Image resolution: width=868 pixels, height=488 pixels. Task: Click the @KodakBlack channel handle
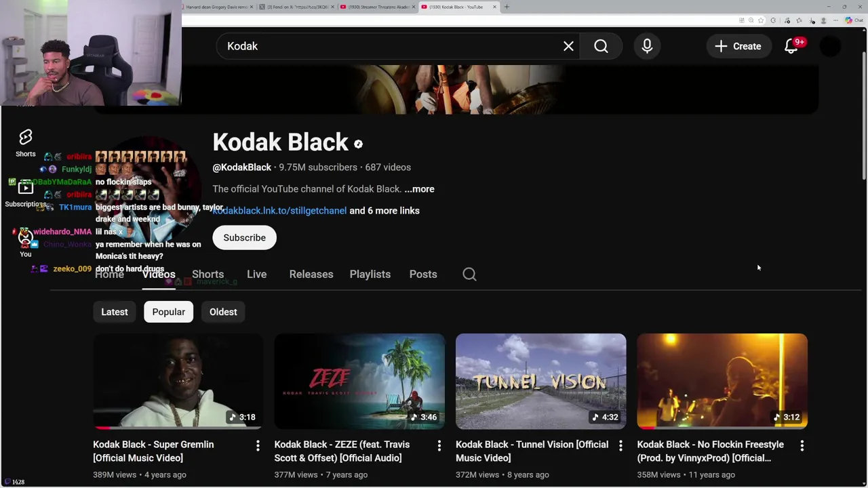242,167
